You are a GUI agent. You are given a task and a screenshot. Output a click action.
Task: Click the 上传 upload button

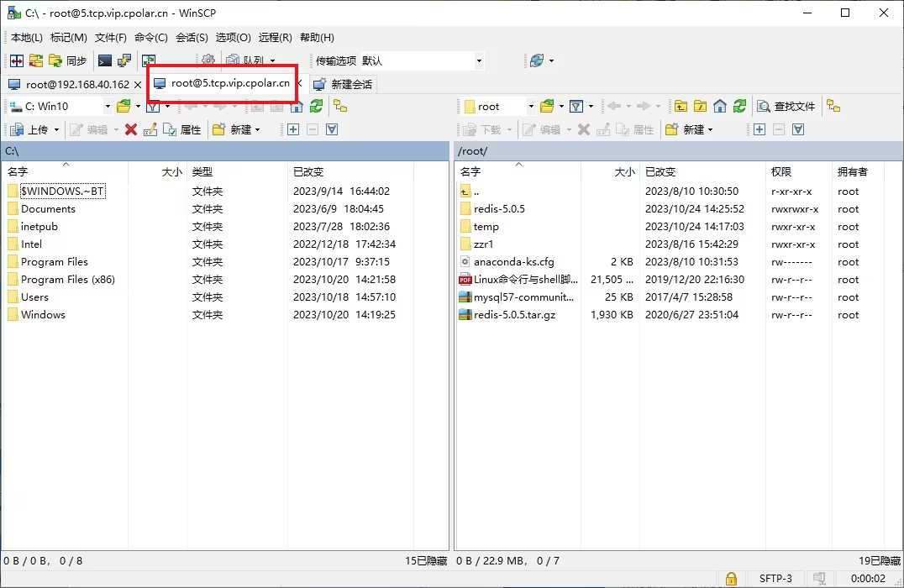[30, 129]
